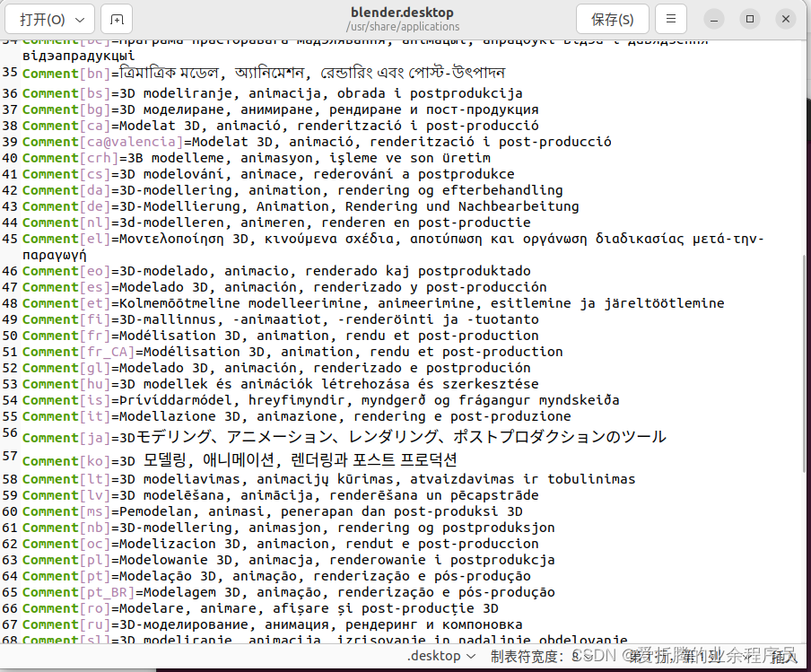811x672 pixels.
Task: Create a new document tab
Action: (x=117, y=19)
